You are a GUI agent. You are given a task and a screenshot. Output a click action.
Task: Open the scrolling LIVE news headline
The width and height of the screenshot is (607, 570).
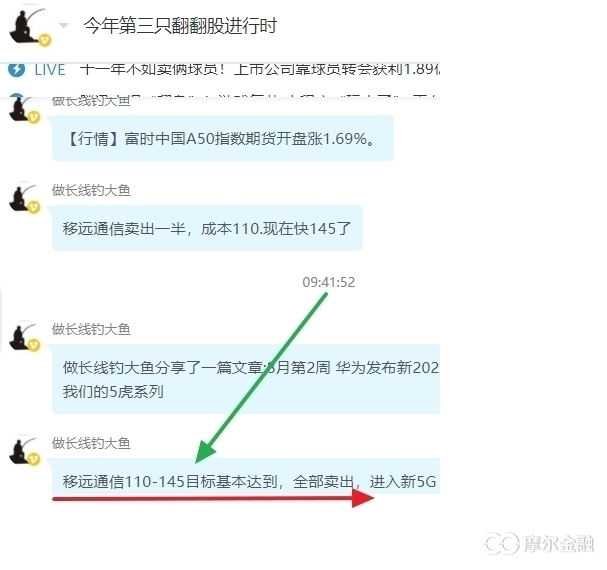click(259, 70)
